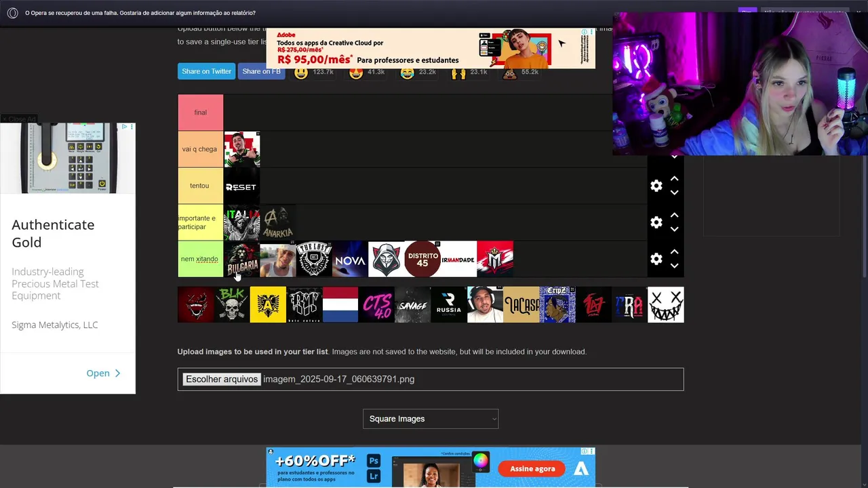Select the red M crown logo tile
This screenshot has width=868, height=488.
[x=495, y=259]
